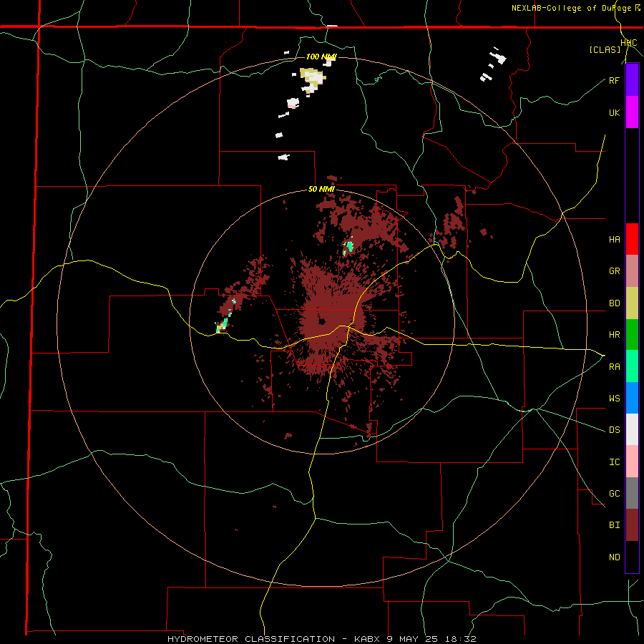Click the HA red legend swatch

click(632, 239)
